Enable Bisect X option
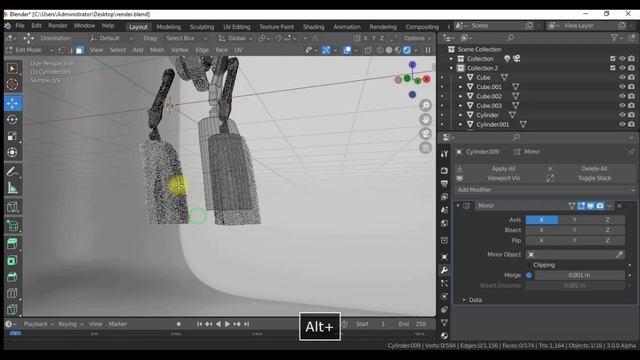The height and width of the screenshot is (360, 640). pyautogui.click(x=542, y=230)
